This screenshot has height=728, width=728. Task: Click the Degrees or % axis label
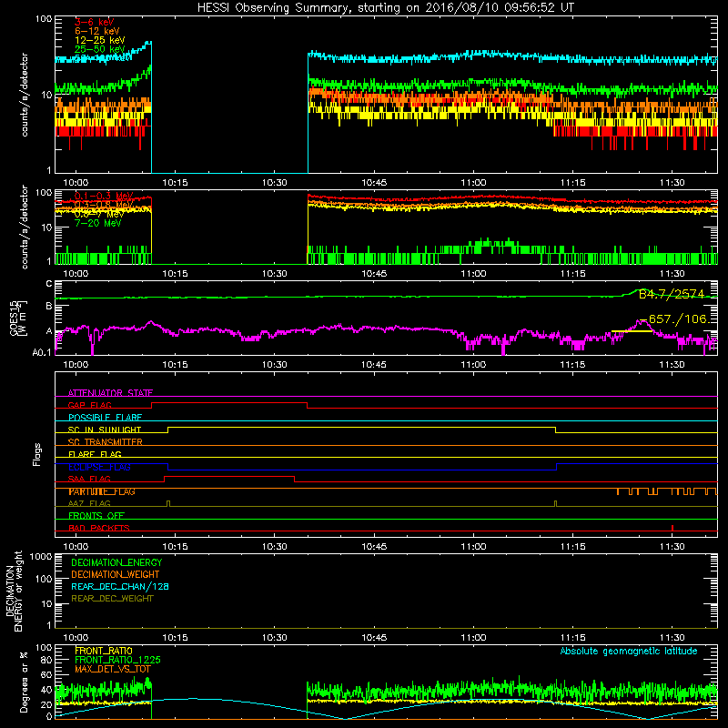(x=24, y=682)
